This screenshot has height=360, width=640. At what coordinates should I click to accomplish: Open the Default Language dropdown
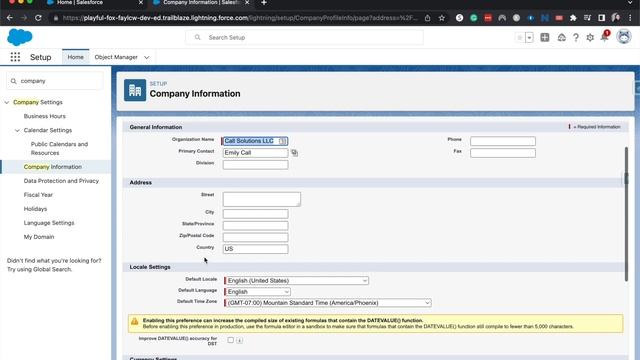258,291
